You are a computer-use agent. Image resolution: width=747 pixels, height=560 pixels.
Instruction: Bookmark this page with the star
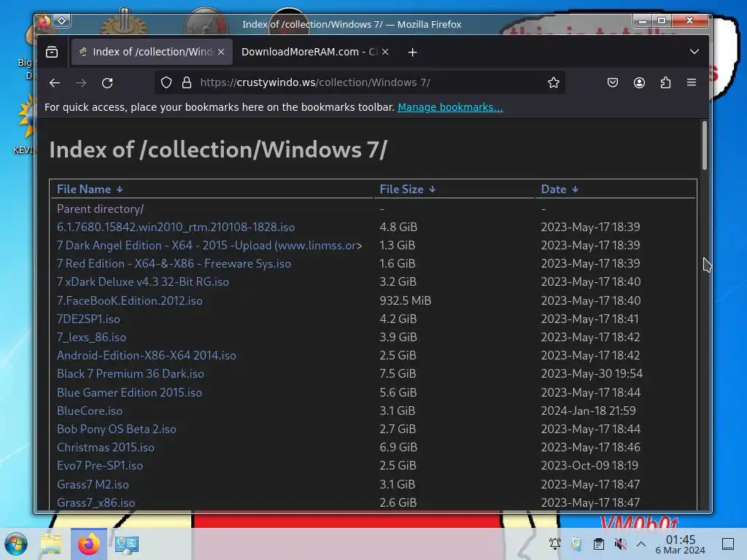pos(553,83)
